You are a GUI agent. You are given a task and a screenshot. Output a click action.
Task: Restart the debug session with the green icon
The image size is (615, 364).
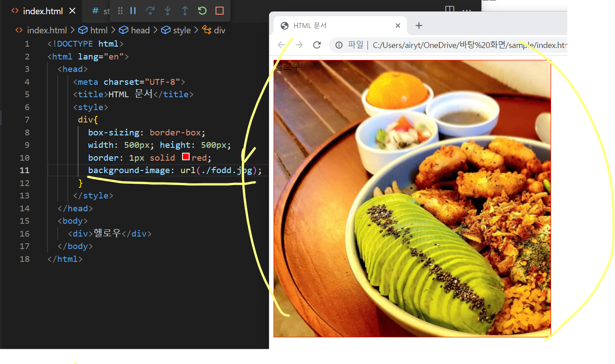pyautogui.click(x=202, y=11)
